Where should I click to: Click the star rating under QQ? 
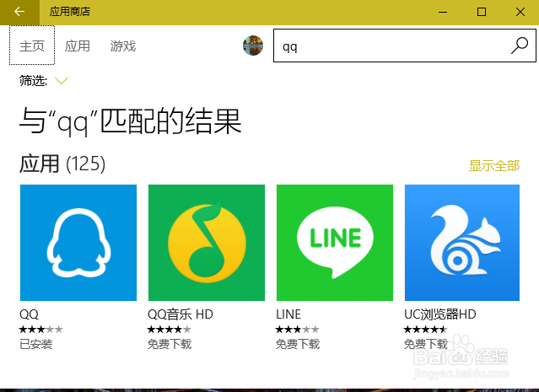click(x=40, y=330)
